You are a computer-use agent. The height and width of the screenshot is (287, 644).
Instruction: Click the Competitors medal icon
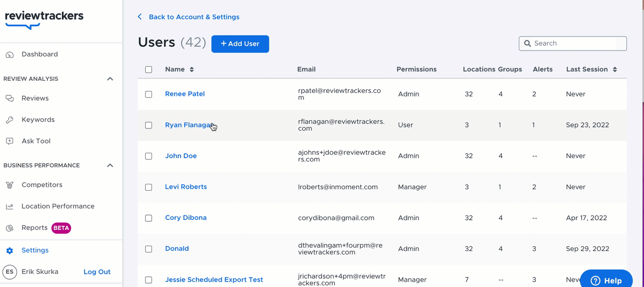(x=10, y=185)
